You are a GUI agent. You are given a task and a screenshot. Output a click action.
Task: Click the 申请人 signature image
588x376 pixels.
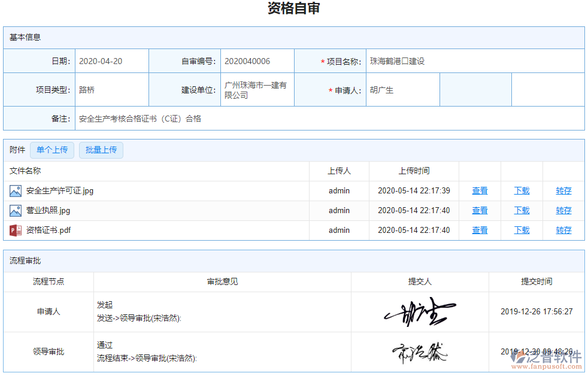click(419, 312)
